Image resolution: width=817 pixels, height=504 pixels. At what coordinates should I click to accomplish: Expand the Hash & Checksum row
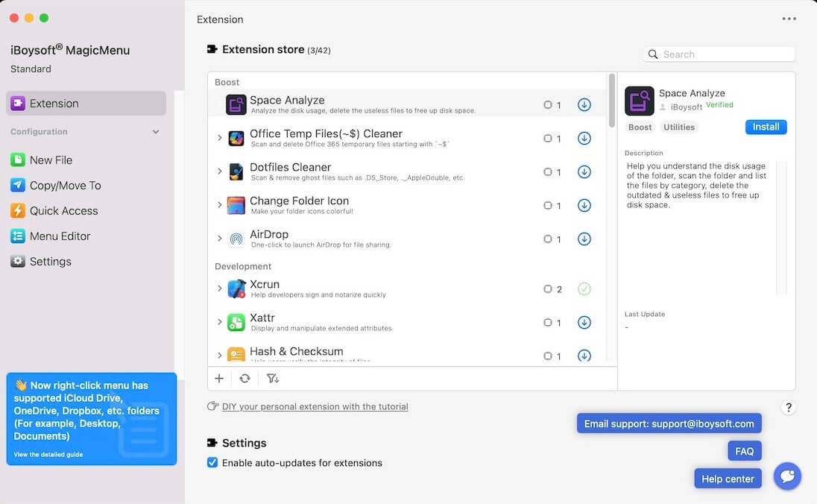click(x=219, y=356)
